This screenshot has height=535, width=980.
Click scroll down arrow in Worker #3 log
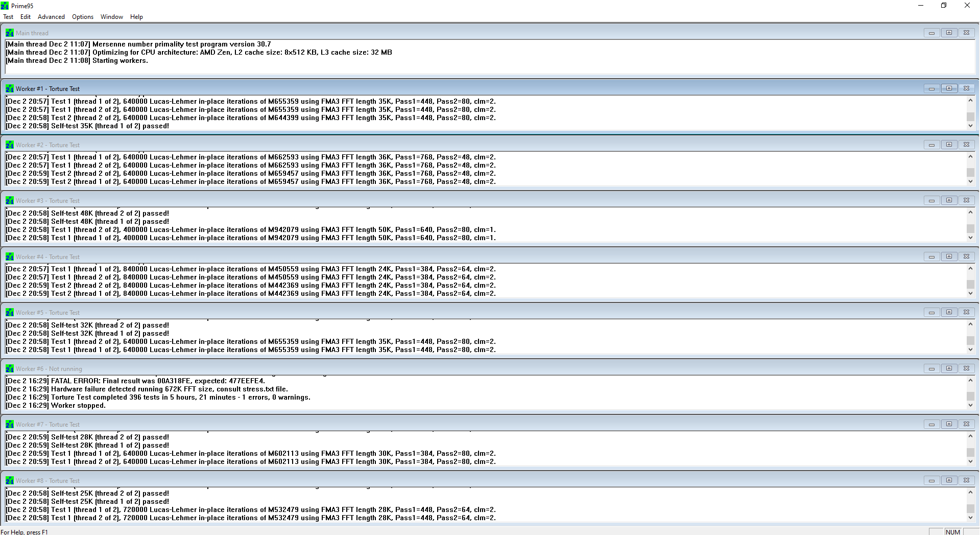(970, 238)
